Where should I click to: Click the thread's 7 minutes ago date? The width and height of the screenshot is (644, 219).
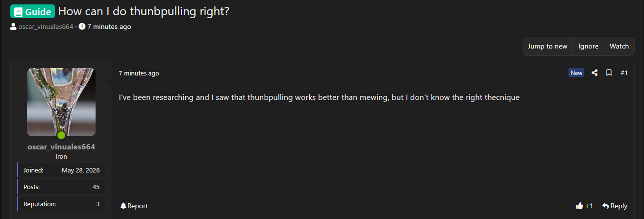109,26
